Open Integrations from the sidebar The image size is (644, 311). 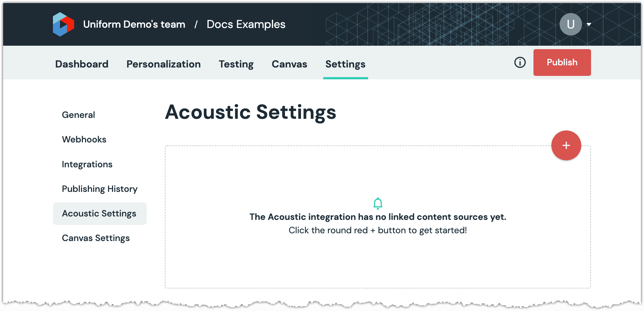(87, 164)
